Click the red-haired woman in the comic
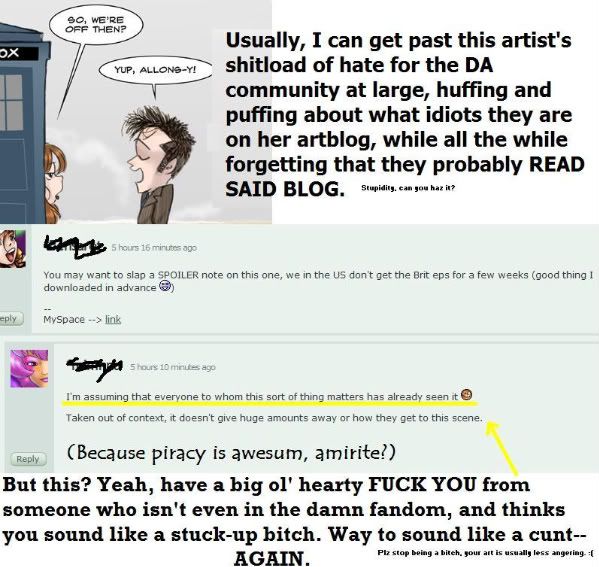 [x=54, y=183]
